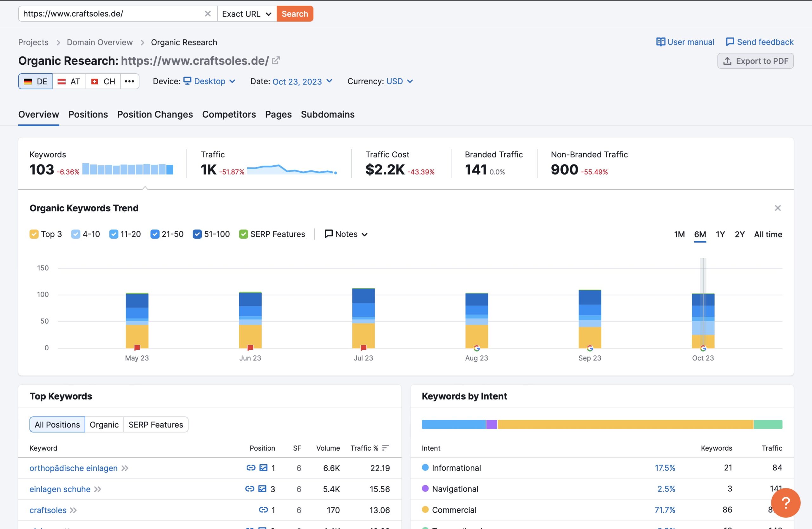Click the Send feedback chat icon
The height and width of the screenshot is (529, 812).
(x=730, y=42)
